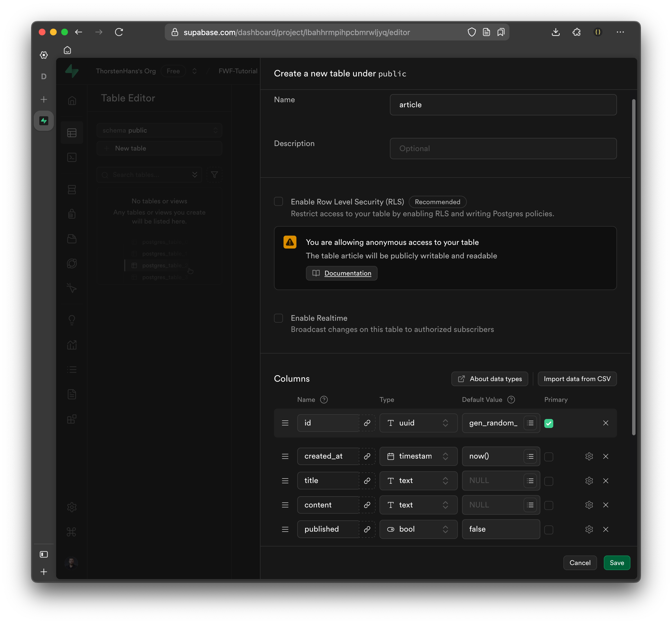Expand type selector for published bool column
Viewport: 672px width, 624px height.
click(418, 529)
